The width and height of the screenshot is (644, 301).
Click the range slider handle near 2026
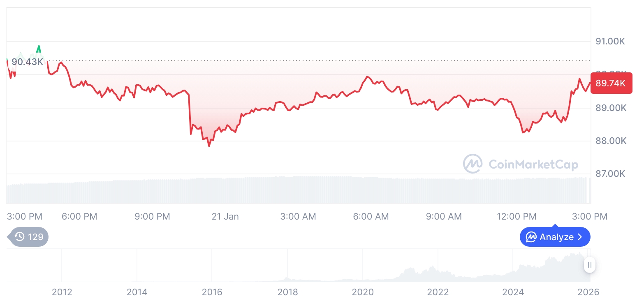point(590,265)
